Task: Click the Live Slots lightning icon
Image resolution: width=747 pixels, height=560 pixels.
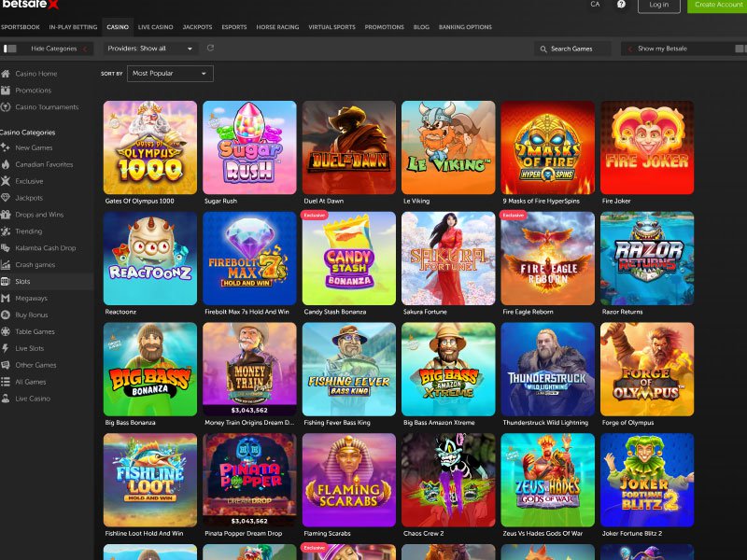Action: coord(6,348)
